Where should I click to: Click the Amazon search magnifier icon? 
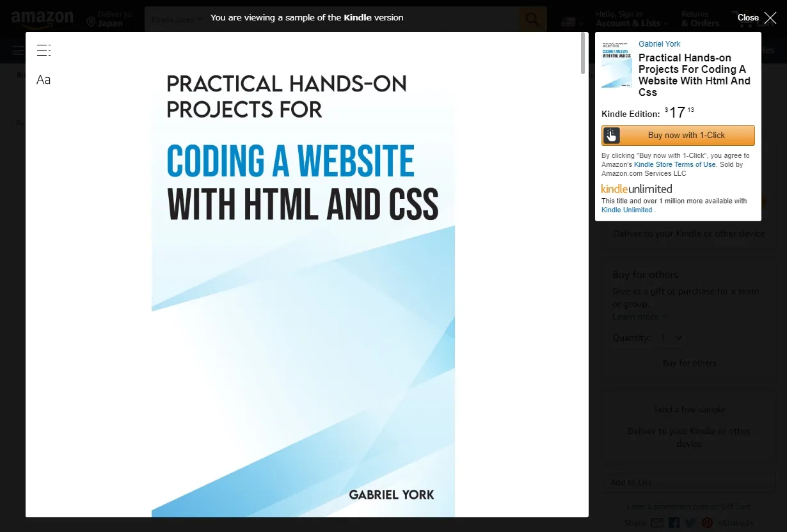click(x=532, y=19)
